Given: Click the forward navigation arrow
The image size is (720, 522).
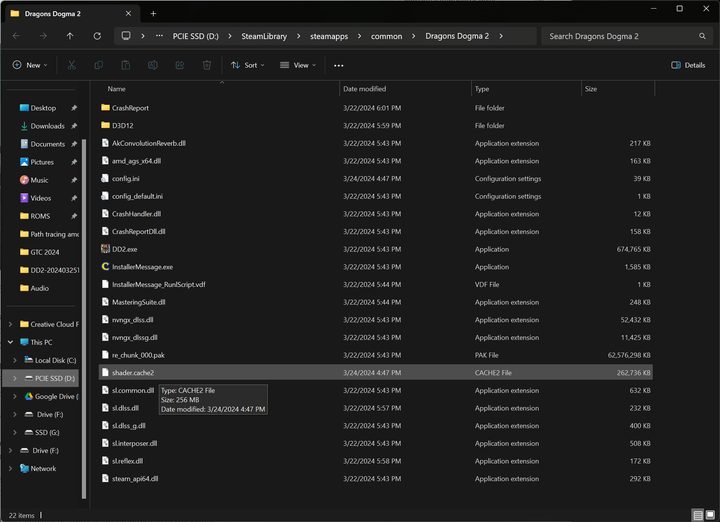Looking at the screenshot, I should (x=43, y=36).
